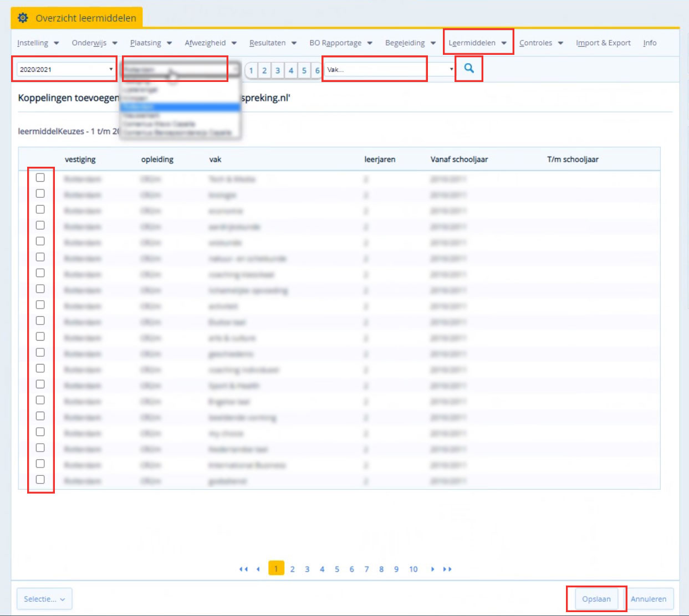
Task: Click the magnifying glass search icon
Action: tap(469, 69)
